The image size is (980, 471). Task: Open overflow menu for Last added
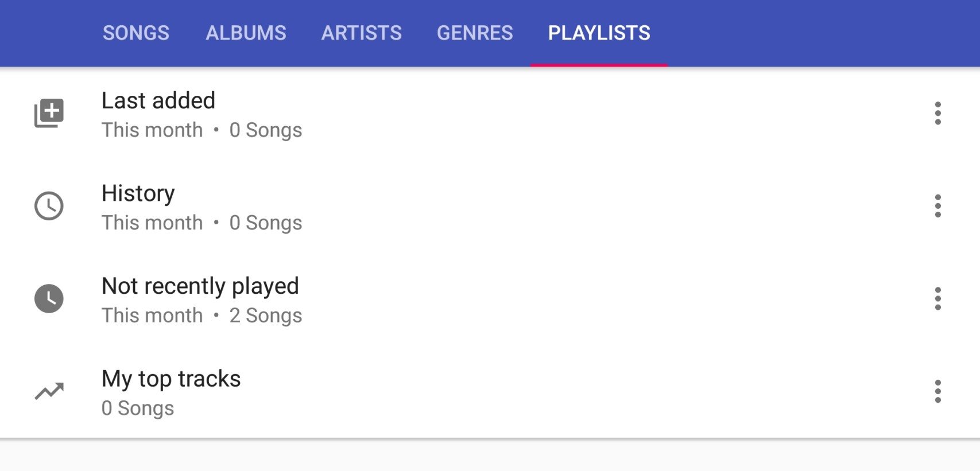(938, 113)
